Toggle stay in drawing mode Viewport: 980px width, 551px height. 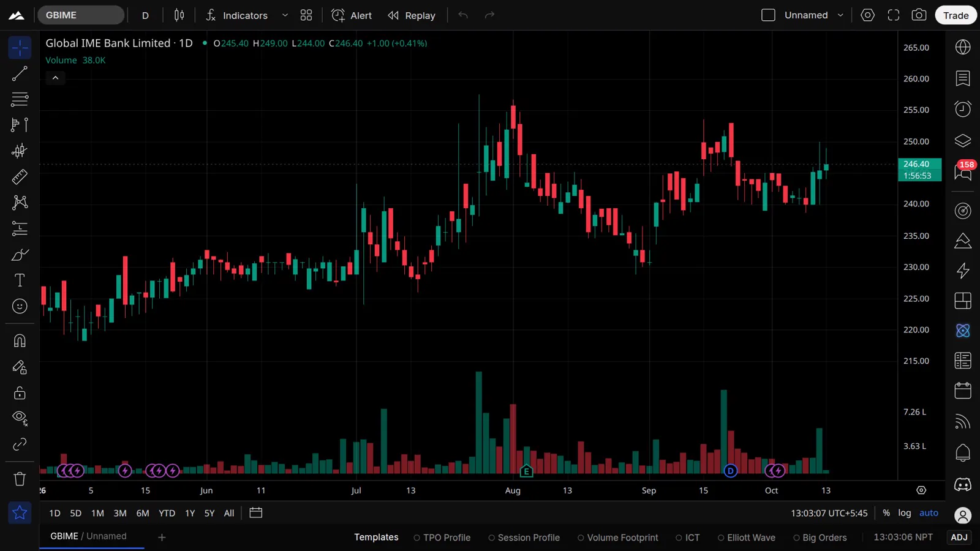pos(20,367)
